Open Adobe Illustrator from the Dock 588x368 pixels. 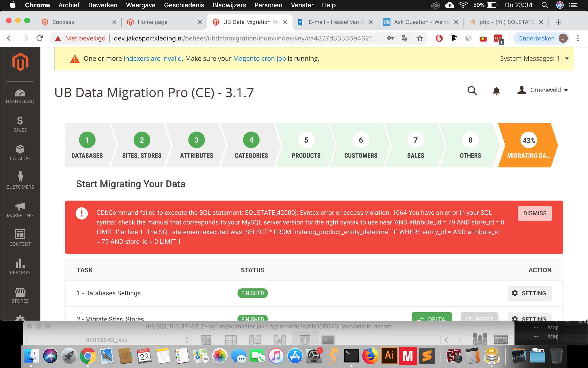coord(389,355)
